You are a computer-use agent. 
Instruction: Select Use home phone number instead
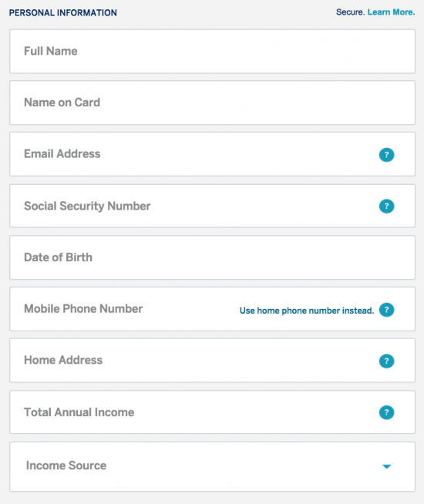[x=307, y=311]
